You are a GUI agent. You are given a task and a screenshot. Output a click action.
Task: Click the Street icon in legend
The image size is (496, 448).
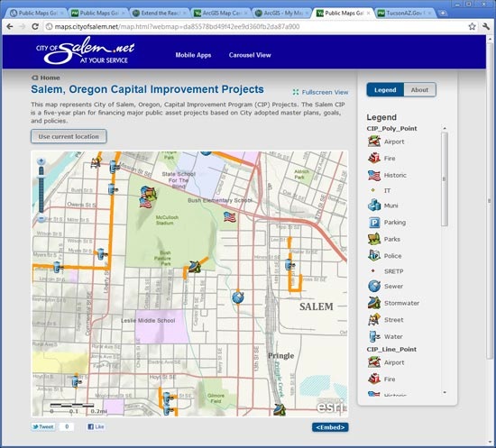(374, 319)
